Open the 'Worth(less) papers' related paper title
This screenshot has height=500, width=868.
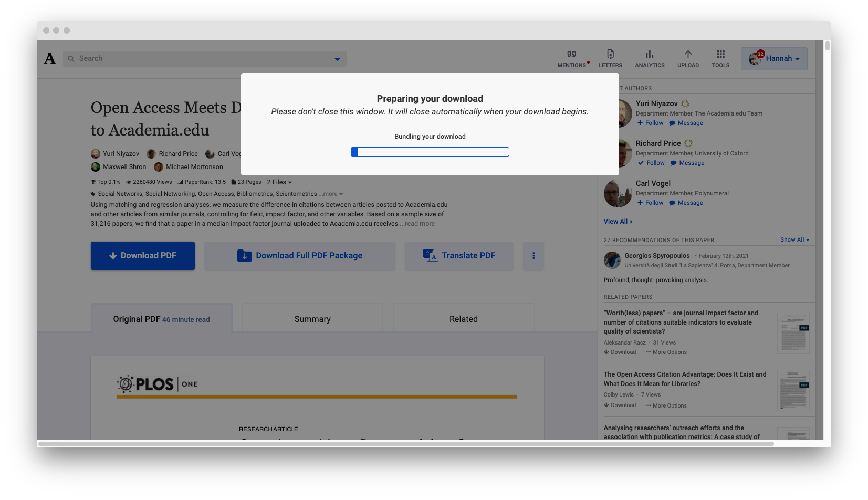(681, 322)
